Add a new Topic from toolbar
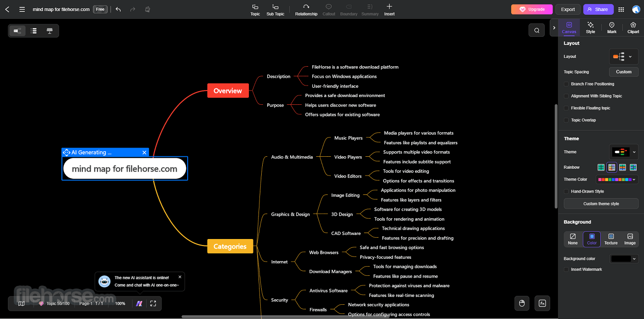 point(255,10)
